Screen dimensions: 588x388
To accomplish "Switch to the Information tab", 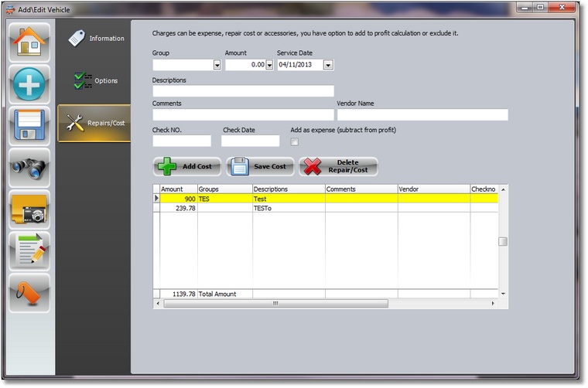I will [95, 38].
